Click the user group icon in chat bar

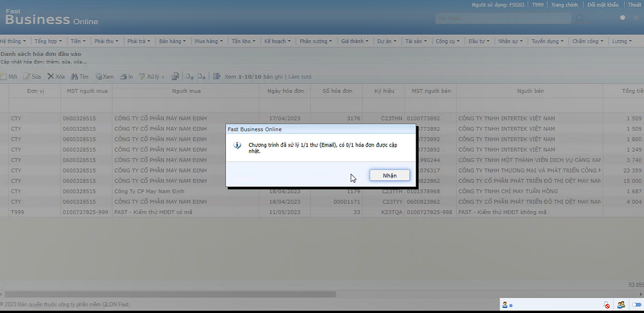coord(621,305)
